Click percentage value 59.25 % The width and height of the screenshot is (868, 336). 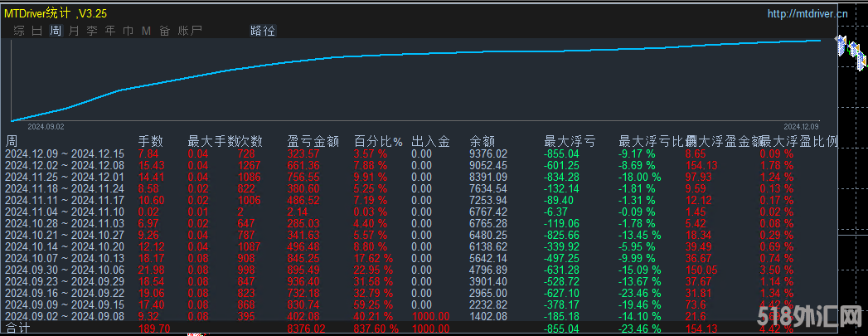coord(374,305)
